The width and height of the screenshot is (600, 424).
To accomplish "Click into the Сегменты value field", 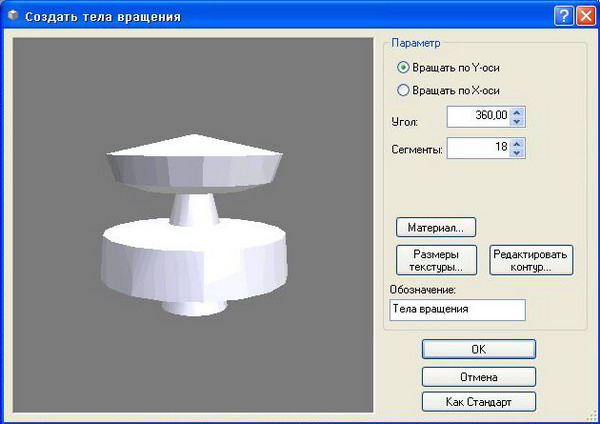I will pyautogui.click(x=477, y=149).
